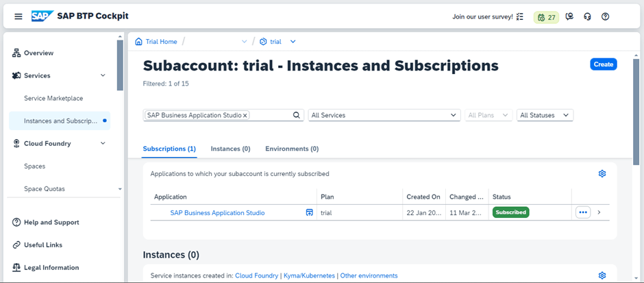This screenshot has width=644, height=283.
Task: Click the Useful Links chain icon
Action: point(16,245)
